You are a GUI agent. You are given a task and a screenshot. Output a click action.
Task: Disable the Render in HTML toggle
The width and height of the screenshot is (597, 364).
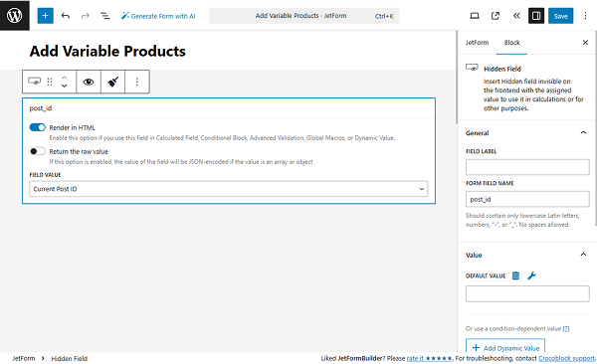(x=38, y=127)
